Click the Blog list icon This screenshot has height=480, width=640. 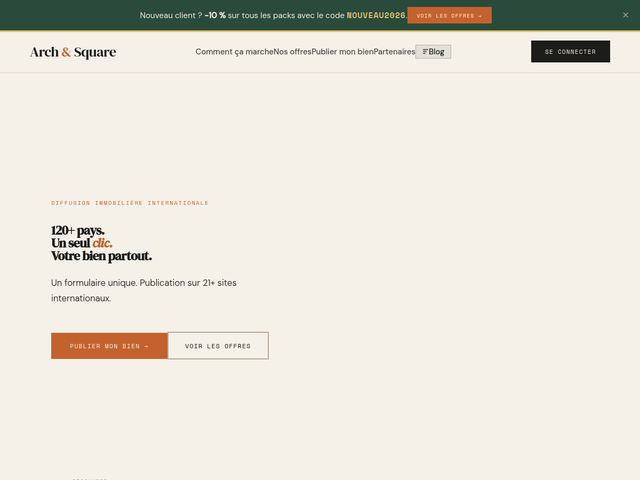(x=425, y=52)
